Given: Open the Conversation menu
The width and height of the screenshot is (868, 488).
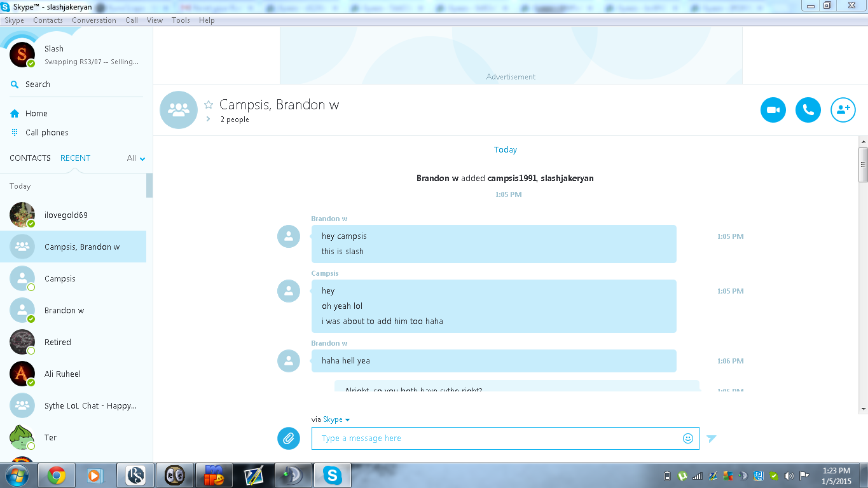Looking at the screenshot, I should coord(94,20).
